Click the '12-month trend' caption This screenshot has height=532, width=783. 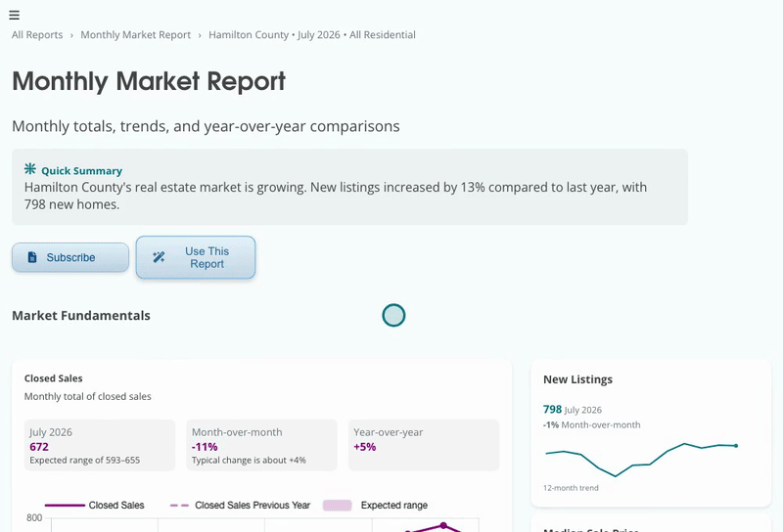point(571,488)
